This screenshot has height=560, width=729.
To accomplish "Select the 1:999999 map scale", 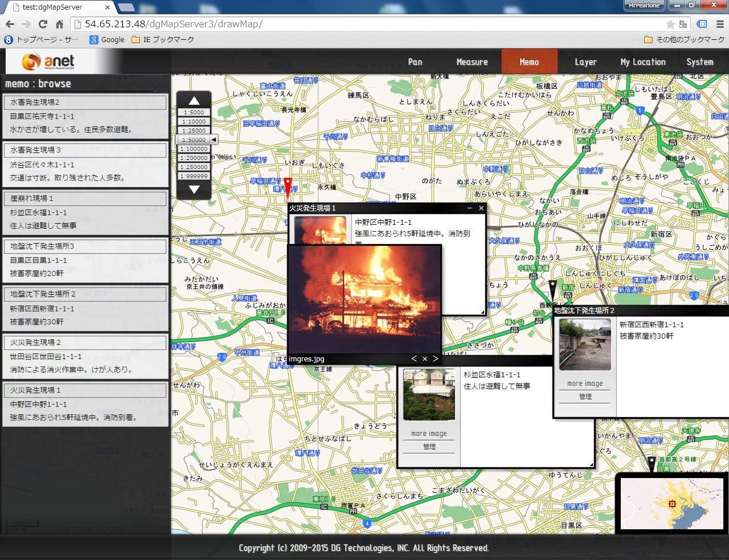I will [x=194, y=176].
